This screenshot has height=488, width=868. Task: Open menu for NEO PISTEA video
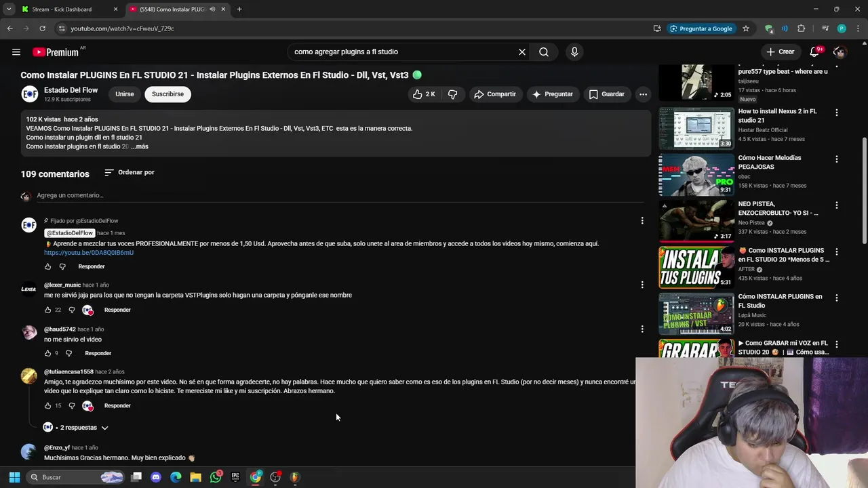tap(836, 205)
